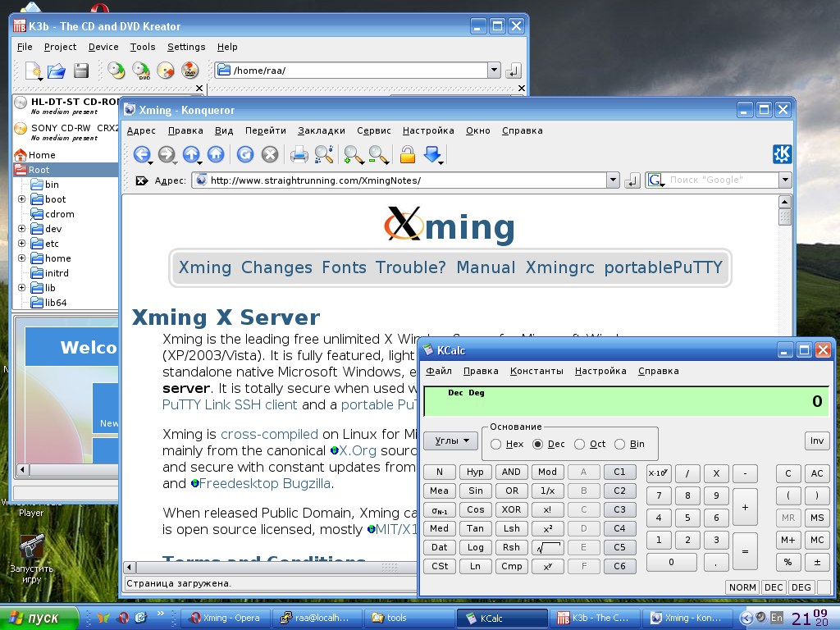Select the New Project icon in K3b toolbar
Image resolution: width=840 pixels, height=630 pixels.
[33, 72]
